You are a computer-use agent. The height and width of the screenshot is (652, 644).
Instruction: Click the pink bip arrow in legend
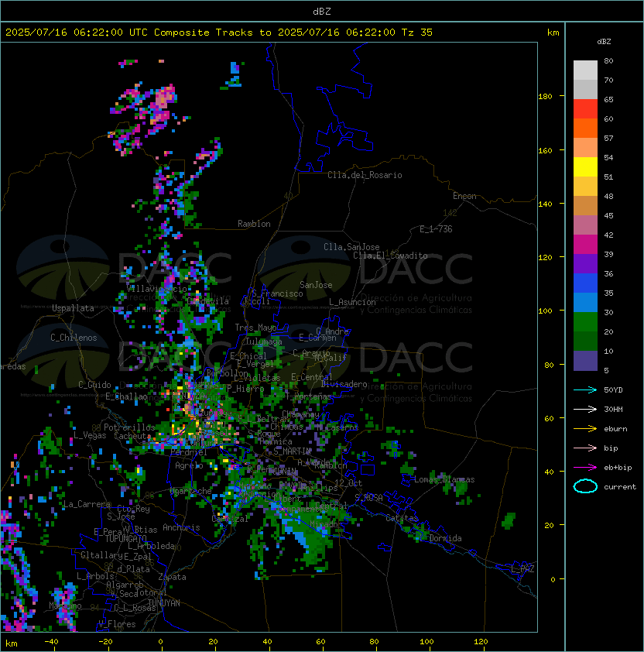tap(585, 448)
